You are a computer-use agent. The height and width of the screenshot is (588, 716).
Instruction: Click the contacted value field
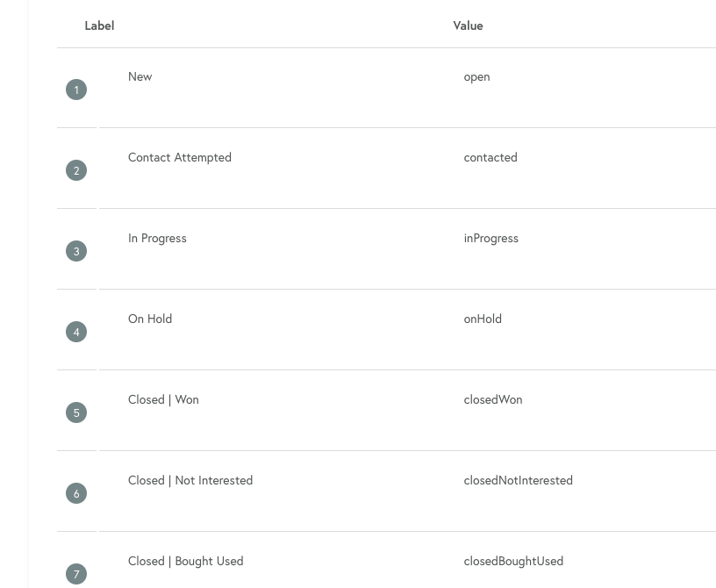pos(490,157)
